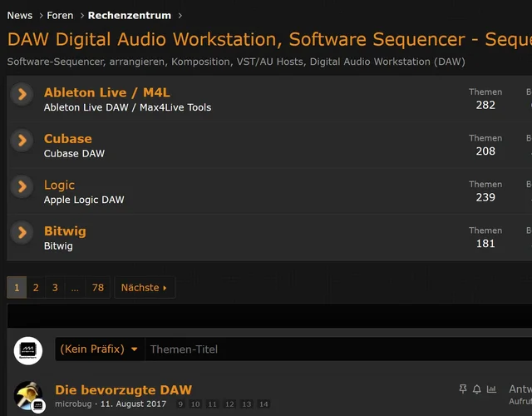Jump to last page 78
Screen dimensions: 532x416
[x=98, y=288]
